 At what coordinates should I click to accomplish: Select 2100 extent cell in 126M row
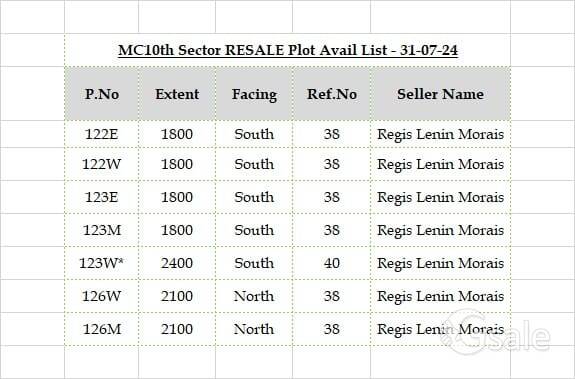tap(177, 329)
